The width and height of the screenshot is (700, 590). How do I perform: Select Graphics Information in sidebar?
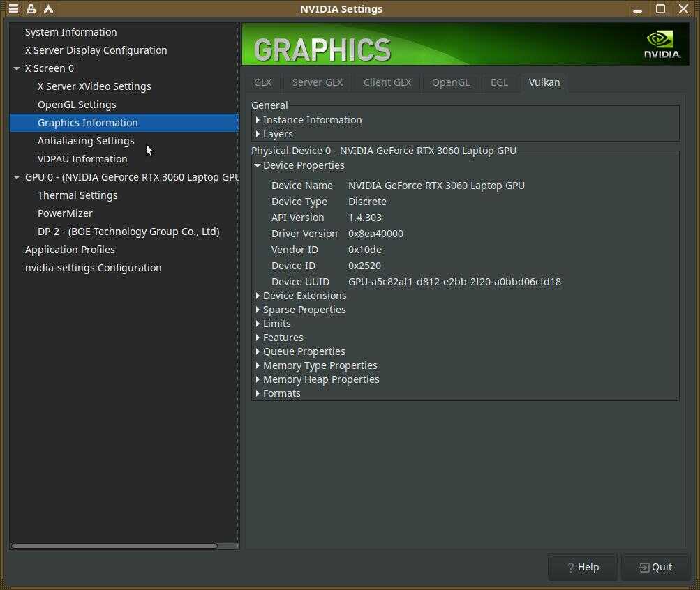124,123
